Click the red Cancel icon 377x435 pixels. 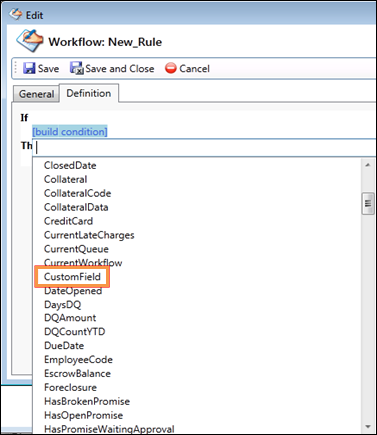tap(171, 68)
